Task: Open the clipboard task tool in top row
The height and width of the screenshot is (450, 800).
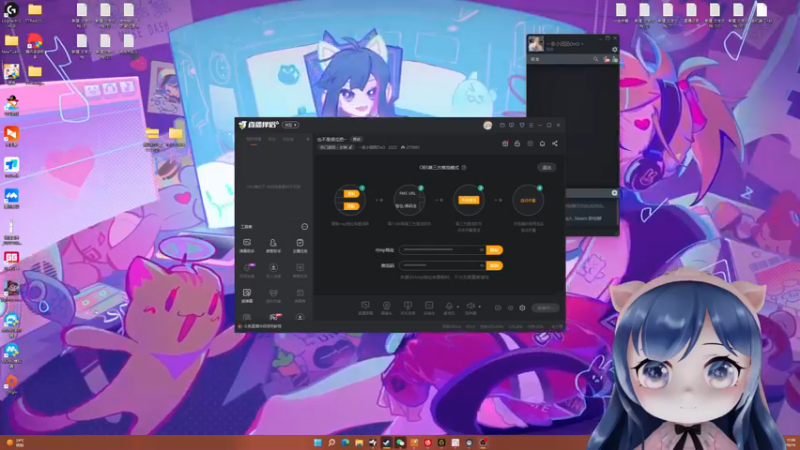Action: 300,245
